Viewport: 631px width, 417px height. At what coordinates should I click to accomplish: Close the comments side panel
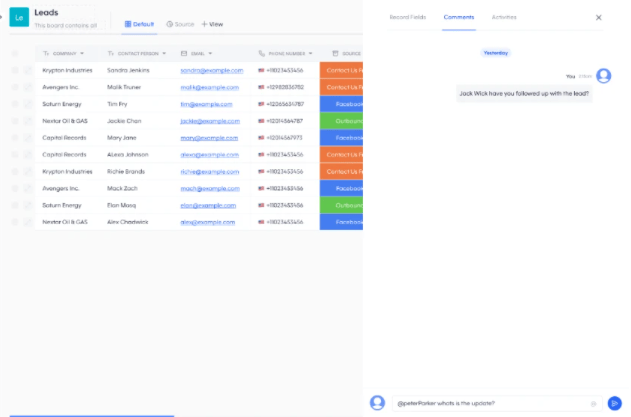(x=599, y=17)
